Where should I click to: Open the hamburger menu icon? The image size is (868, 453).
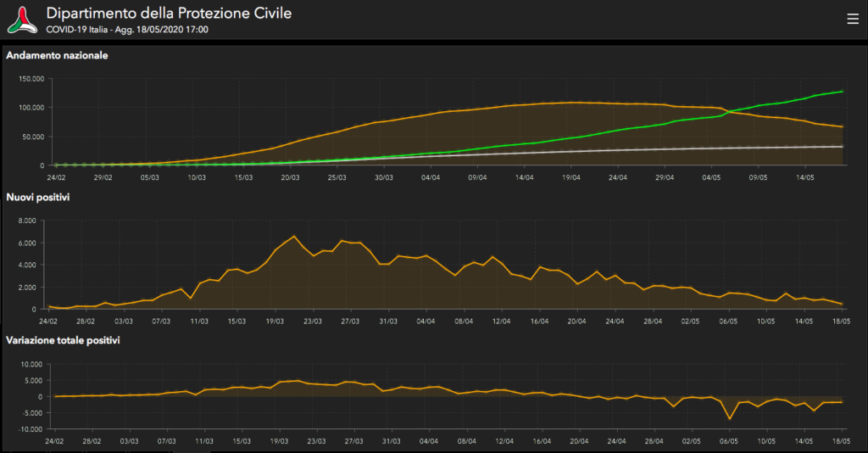coord(852,20)
